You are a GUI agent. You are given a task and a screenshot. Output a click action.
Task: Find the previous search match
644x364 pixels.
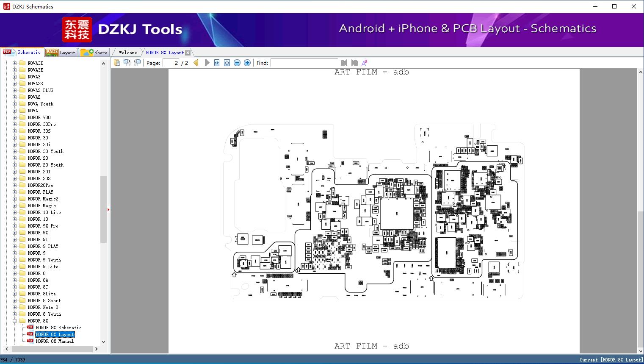344,63
